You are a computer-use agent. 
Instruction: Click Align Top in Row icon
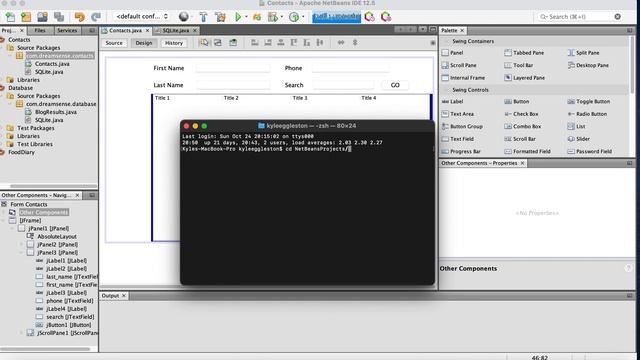293,42
